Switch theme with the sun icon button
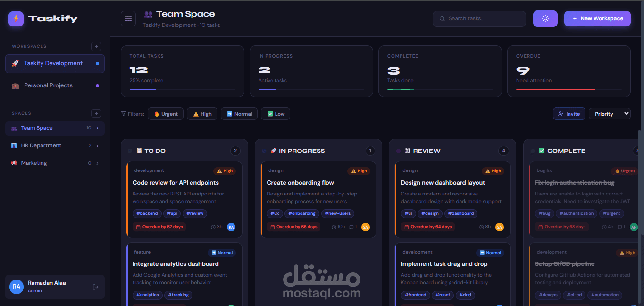644x306 pixels. pos(545,18)
